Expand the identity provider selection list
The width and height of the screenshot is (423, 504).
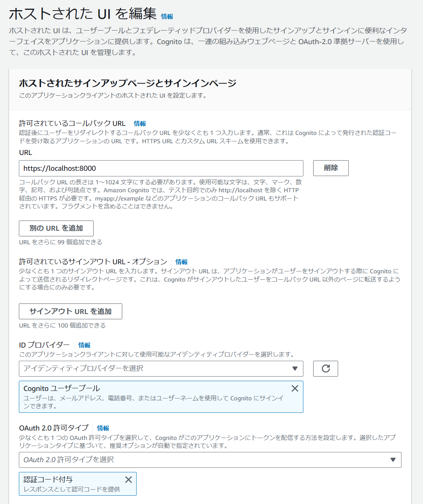click(x=161, y=369)
